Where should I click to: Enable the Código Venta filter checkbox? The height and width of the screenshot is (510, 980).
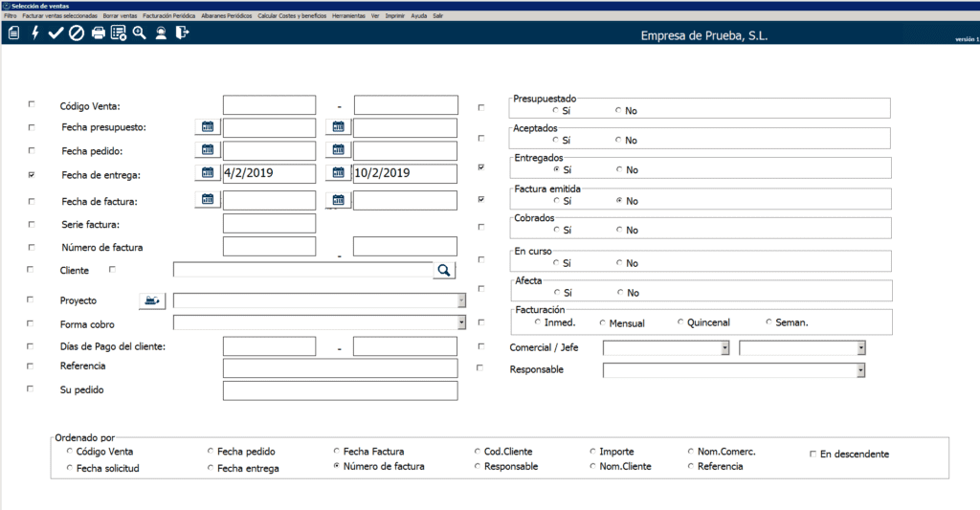click(x=32, y=104)
